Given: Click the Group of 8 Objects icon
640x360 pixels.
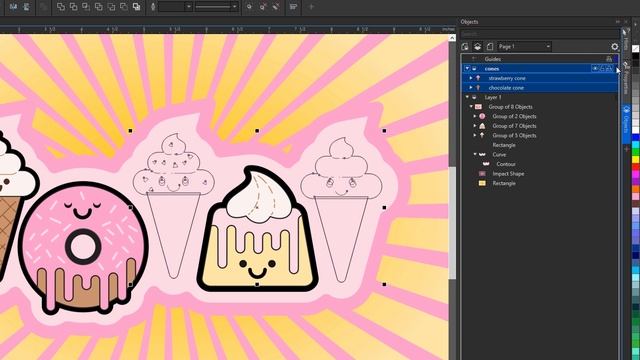Looking at the screenshot, I should (x=478, y=107).
